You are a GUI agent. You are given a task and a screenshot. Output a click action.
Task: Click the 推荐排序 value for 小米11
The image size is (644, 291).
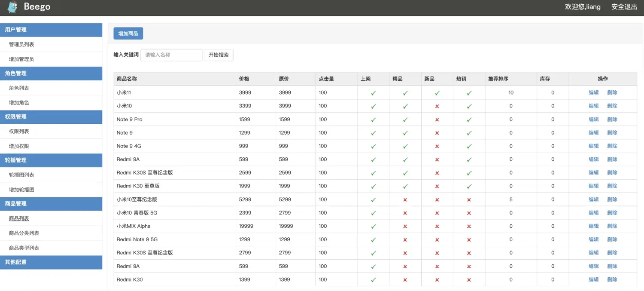510,93
